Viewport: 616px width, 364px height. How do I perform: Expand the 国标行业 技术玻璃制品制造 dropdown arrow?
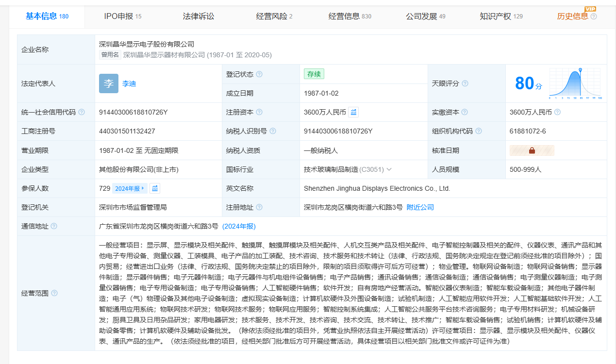point(389,170)
